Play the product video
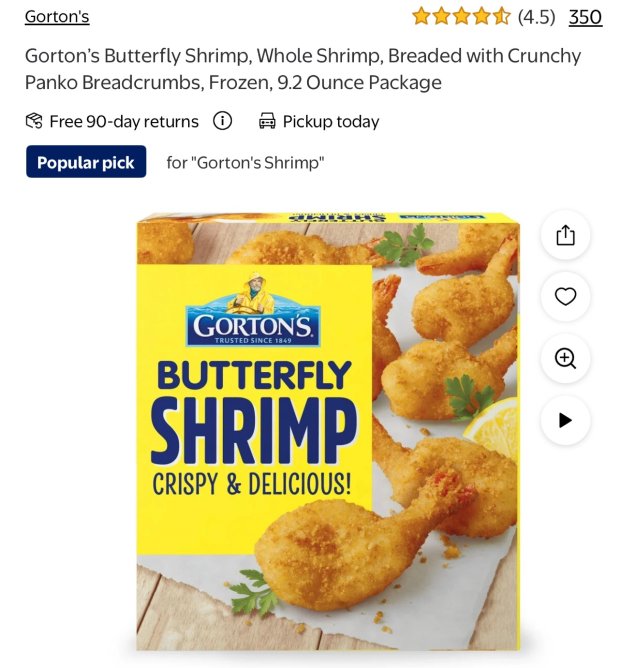The width and height of the screenshot is (640, 668). click(x=565, y=420)
